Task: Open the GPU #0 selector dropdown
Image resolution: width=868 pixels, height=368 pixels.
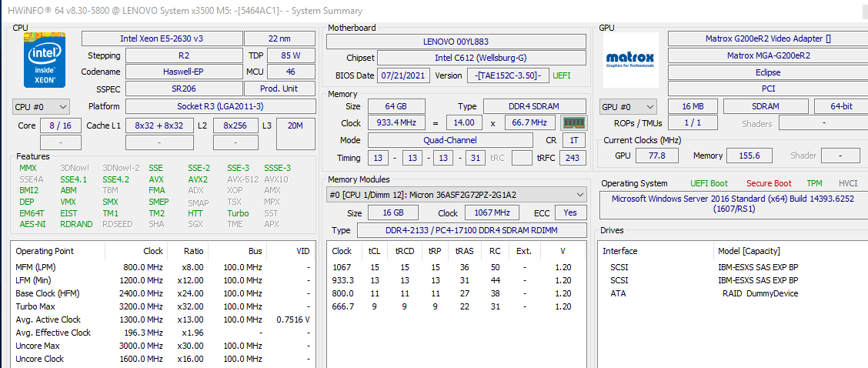Action: pyautogui.click(x=628, y=106)
